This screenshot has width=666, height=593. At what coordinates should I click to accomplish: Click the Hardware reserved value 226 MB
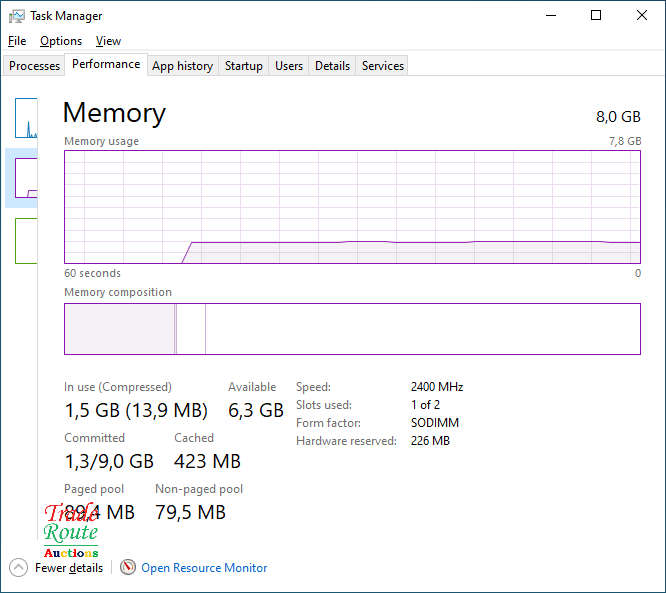point(430,441)
